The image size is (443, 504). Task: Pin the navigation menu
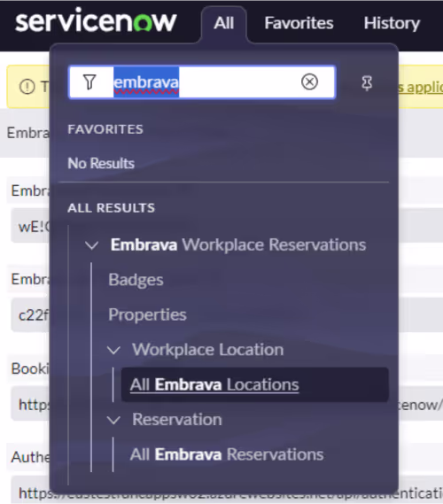point(367,83)
